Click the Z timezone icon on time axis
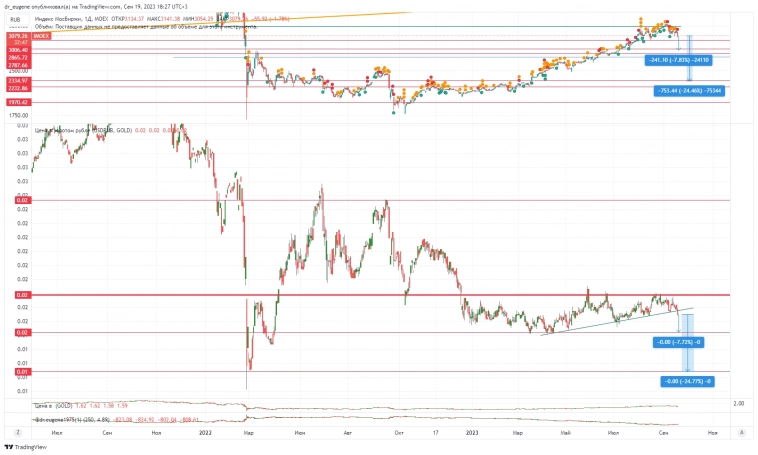Viewport: 758px width, 455px height. point(18,432)
